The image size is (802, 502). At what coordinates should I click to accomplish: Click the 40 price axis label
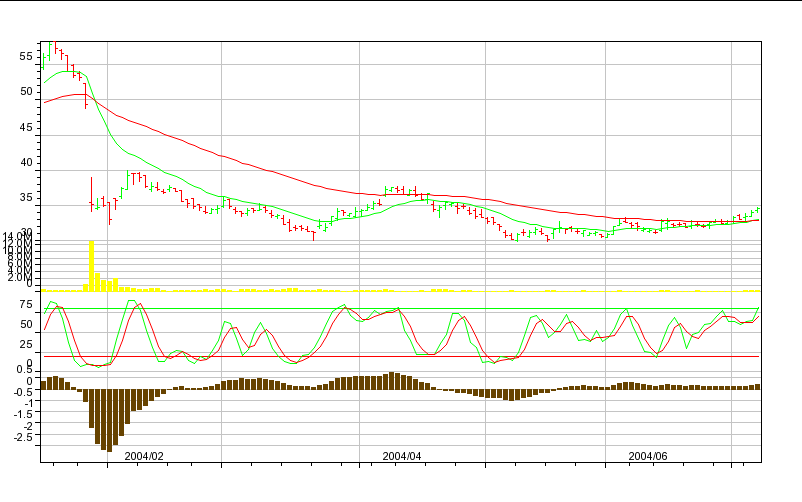pyautogui.click(x=27, y=163)
